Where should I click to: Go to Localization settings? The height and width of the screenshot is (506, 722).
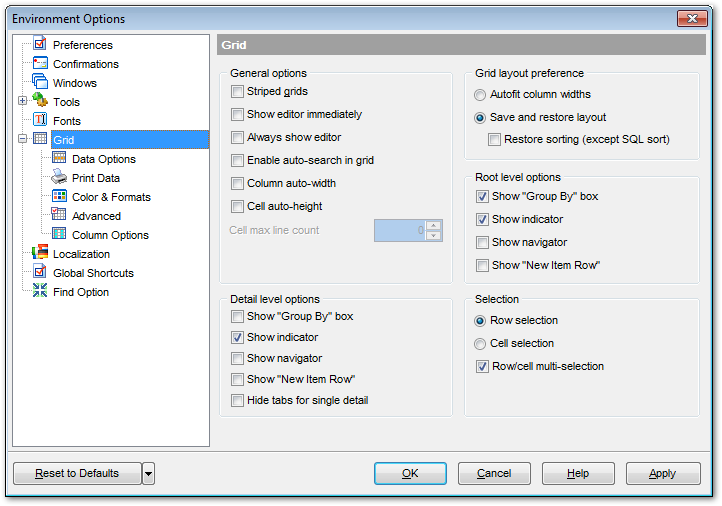(81, 254)
